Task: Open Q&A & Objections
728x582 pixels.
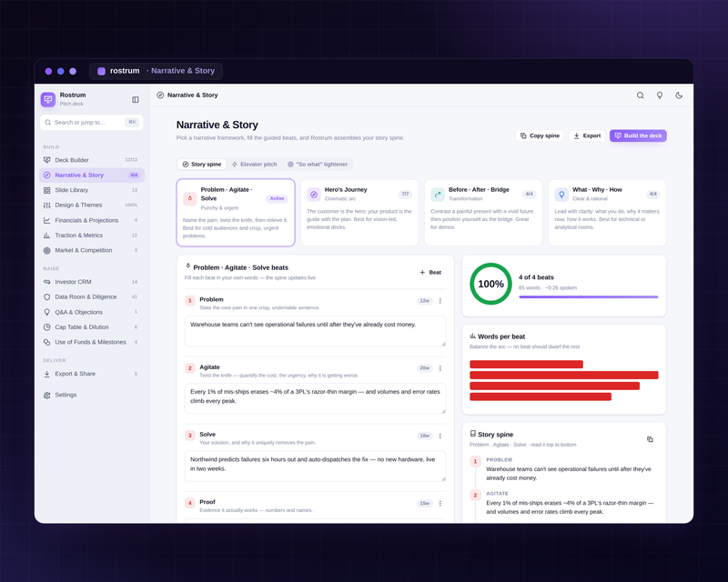Action: point(92,312)
